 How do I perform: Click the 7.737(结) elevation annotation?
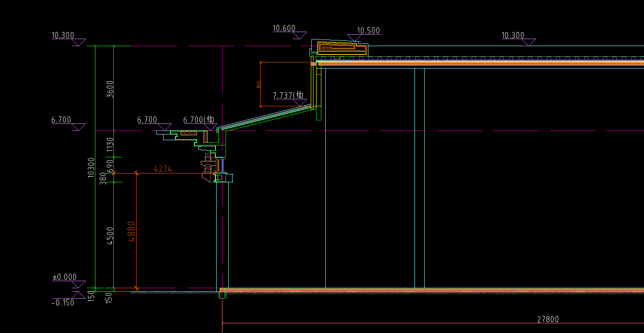coord(288,95)
